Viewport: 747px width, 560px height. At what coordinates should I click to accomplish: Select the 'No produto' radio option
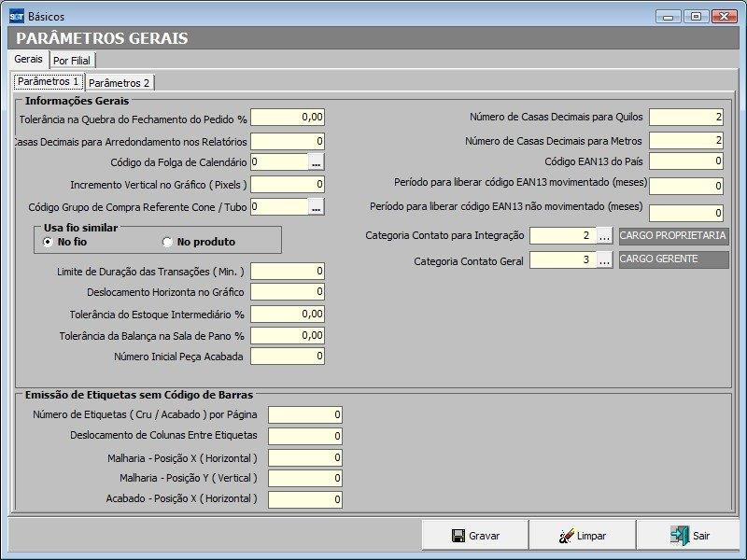(168, 242)
